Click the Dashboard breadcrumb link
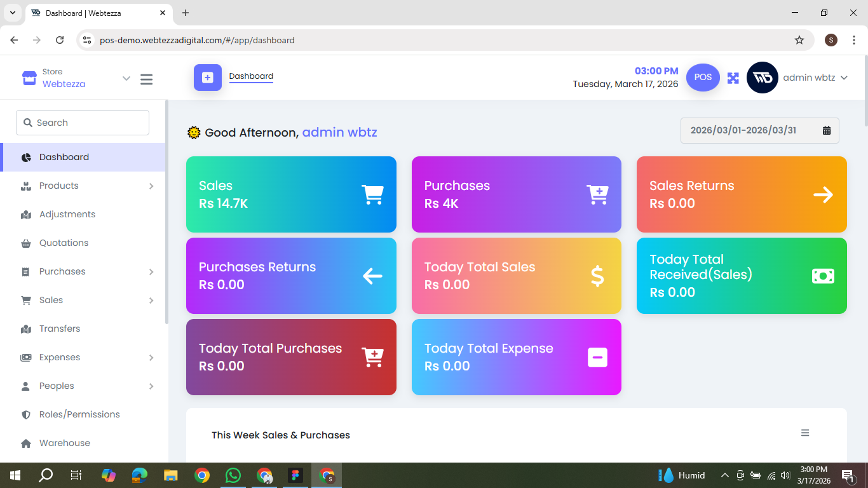Viewport: 868px width, 488px height. tap(251, 76)
